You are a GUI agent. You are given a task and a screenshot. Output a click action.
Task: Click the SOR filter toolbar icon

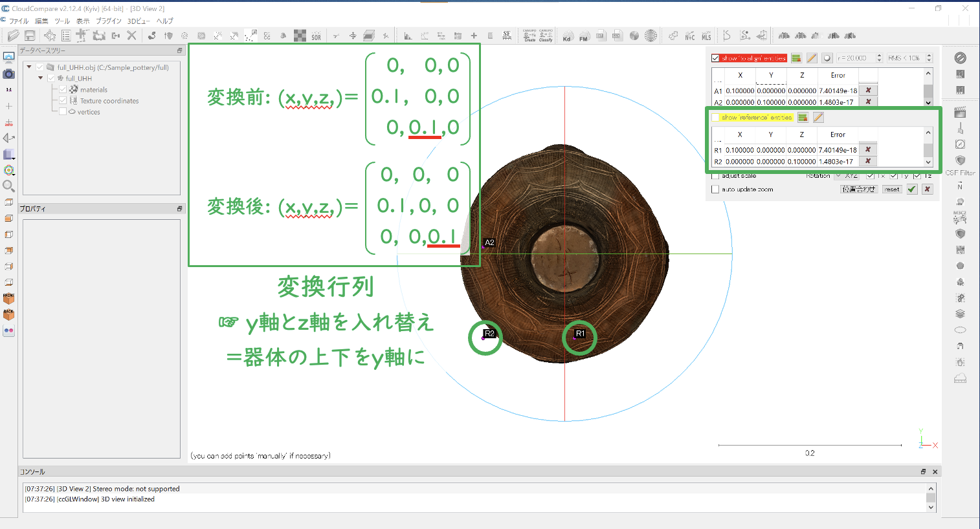point(316,36)
